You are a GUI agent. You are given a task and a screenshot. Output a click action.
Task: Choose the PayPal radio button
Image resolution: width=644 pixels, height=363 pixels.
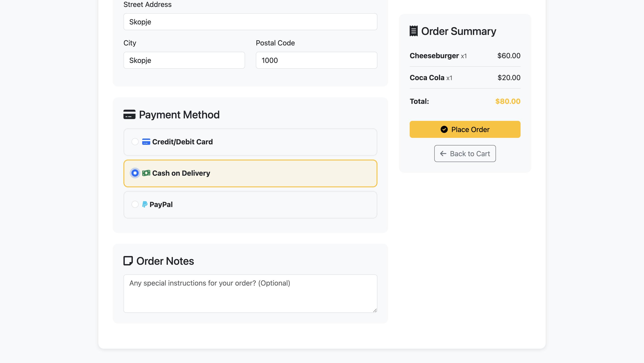tap(135, 204)
